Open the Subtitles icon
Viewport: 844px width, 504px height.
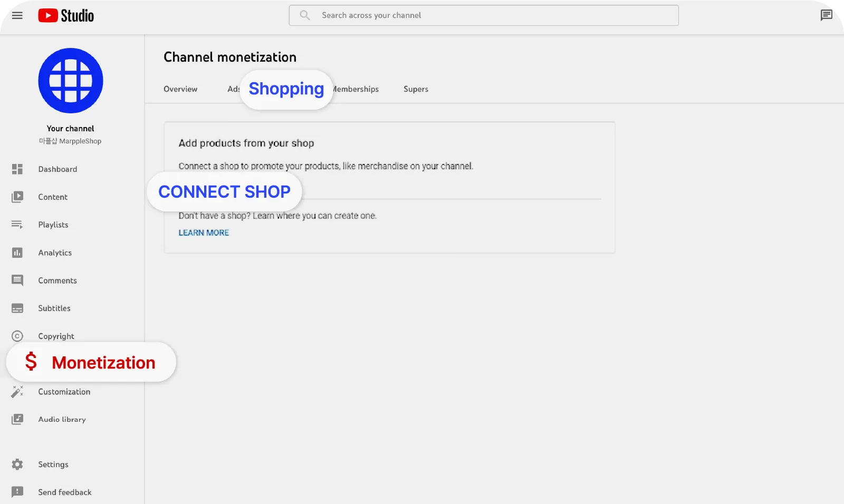tap(17, 308)
